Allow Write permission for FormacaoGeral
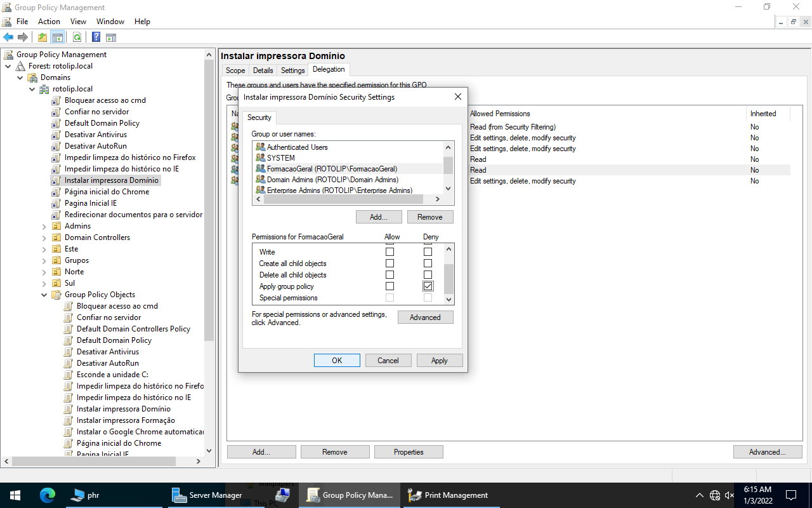The width and height of the screenshot is (812, 508). click(390, 251)
